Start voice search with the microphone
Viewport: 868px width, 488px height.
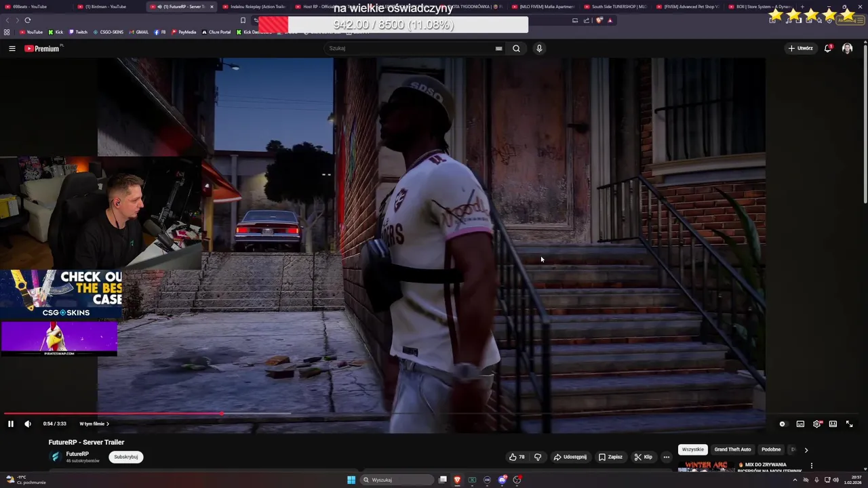click(539, 48)
